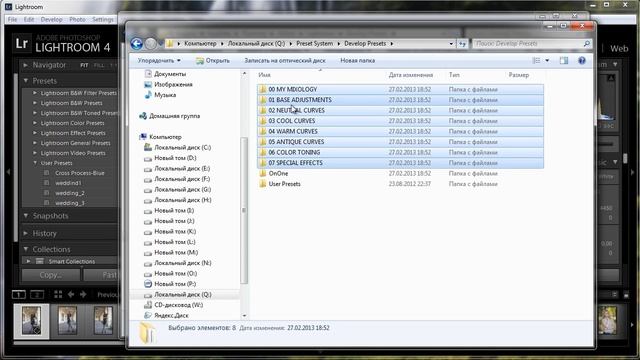Select the 06 COLOR TONING folder
This screenshot has height=360, width=640.
pyautogui.click(x=400, y=152)
